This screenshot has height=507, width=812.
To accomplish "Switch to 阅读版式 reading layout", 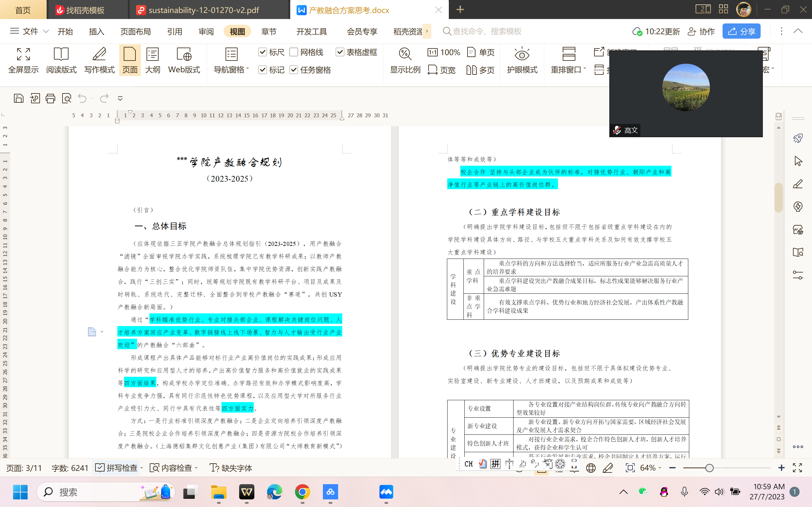I will point(61,60).
